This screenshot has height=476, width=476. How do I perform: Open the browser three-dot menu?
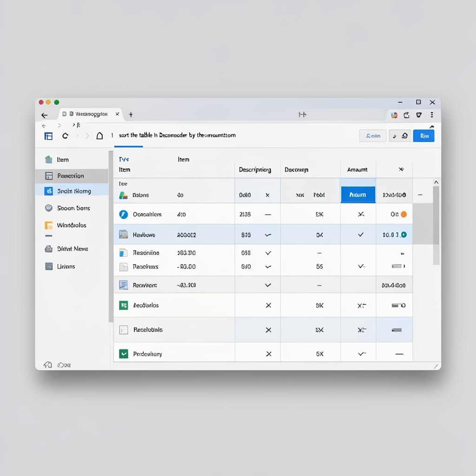(432, 115)
